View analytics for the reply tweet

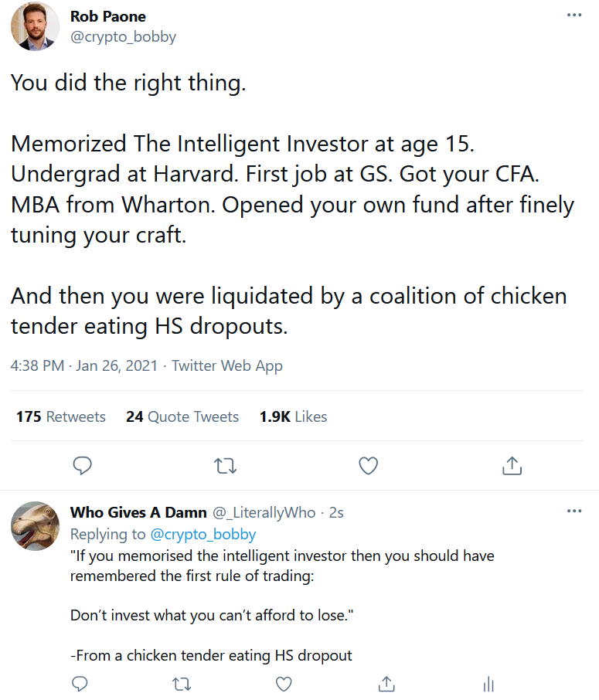tap(488, 684)
